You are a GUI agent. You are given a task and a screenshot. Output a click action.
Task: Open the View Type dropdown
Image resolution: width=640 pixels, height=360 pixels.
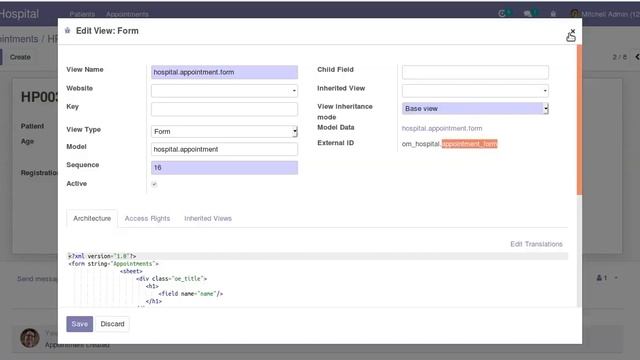click(224, 131)
